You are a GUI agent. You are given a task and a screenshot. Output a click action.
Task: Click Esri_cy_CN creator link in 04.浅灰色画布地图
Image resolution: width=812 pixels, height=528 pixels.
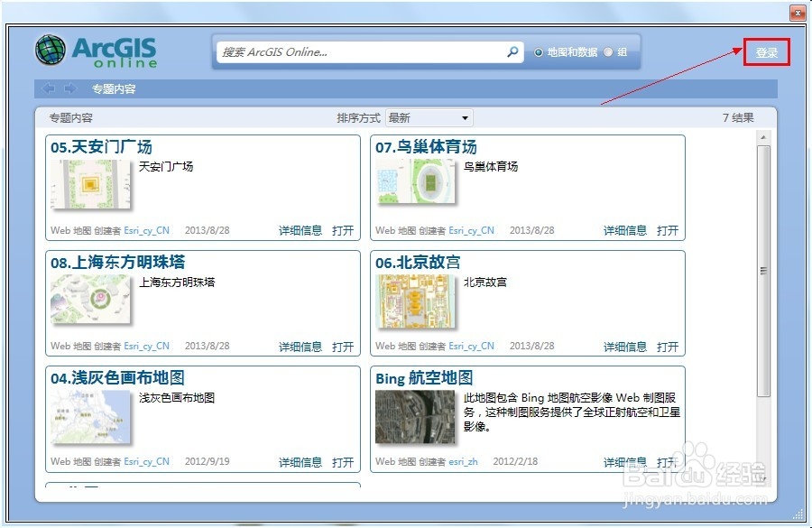click(x=146, y=462)
